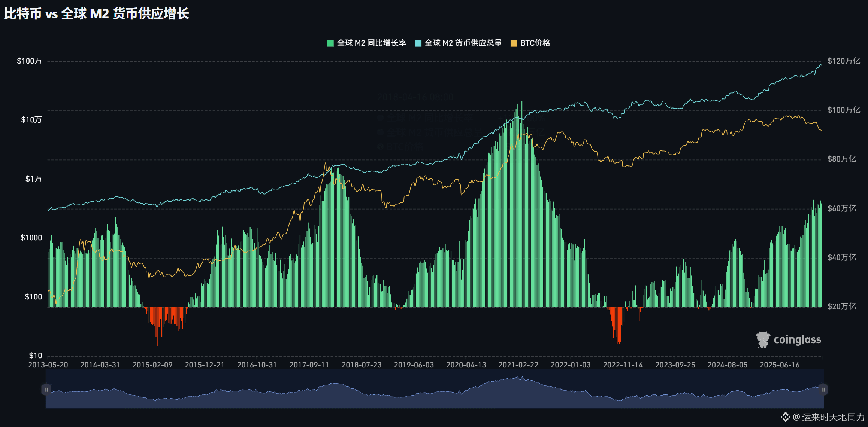Click the $1000 left axis label
This screenshot has height=427, width=868.
(x=31, y=238)
